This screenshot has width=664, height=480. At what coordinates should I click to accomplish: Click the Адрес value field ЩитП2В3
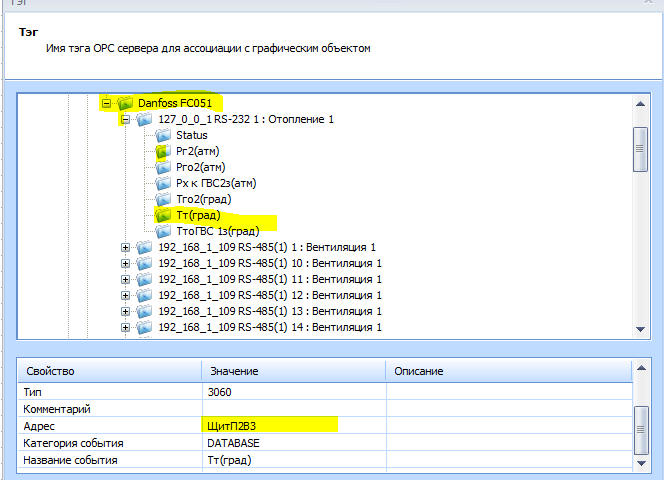click(x=270, y=425)
